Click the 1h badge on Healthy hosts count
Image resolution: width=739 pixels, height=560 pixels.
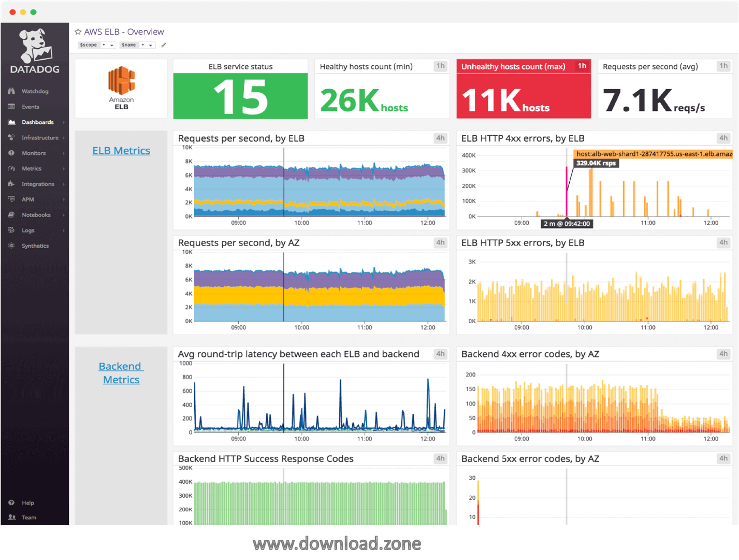click(441, 66)
